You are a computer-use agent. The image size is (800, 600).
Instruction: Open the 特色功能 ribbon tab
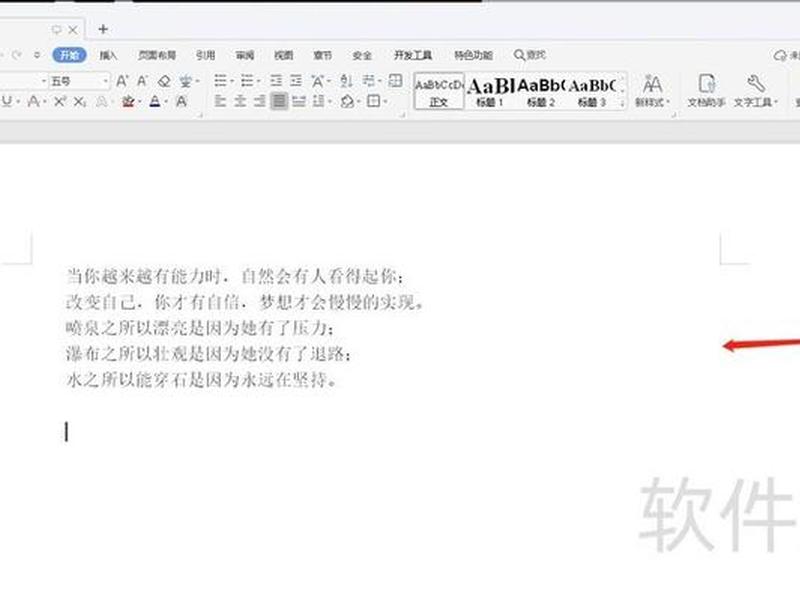(473, 55)
